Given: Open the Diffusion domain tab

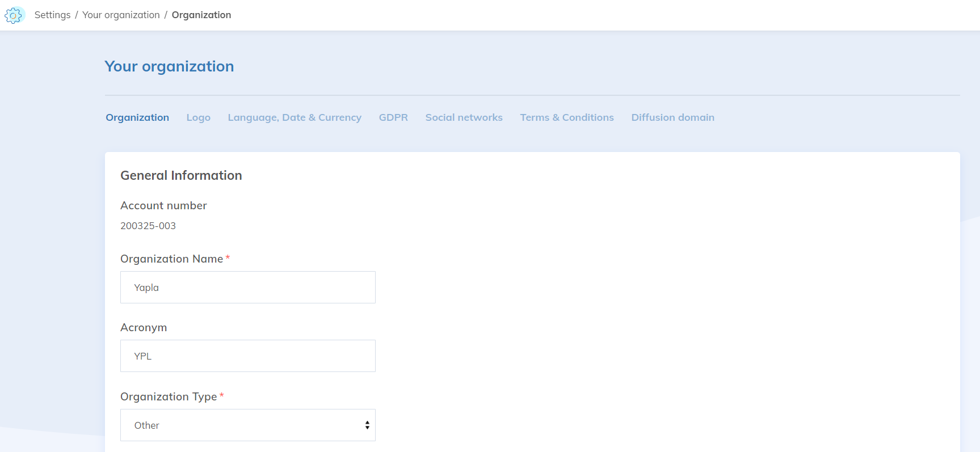Looking at the screenshot, I should 672,117.
